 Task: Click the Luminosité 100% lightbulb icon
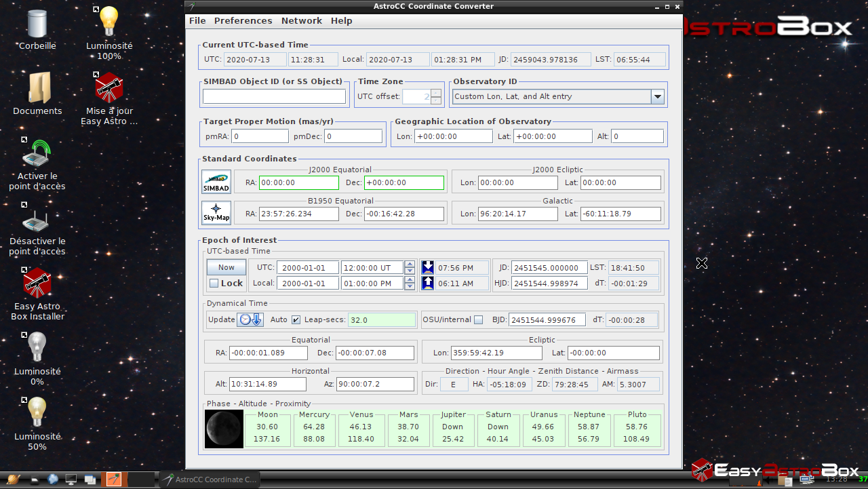click(108, 22)
